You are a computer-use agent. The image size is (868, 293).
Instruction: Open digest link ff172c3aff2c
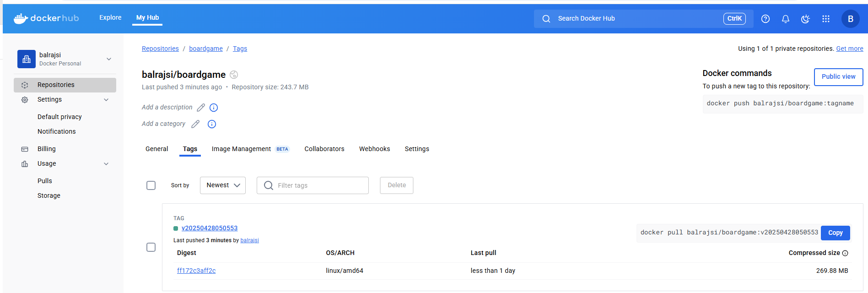(196, 271)
